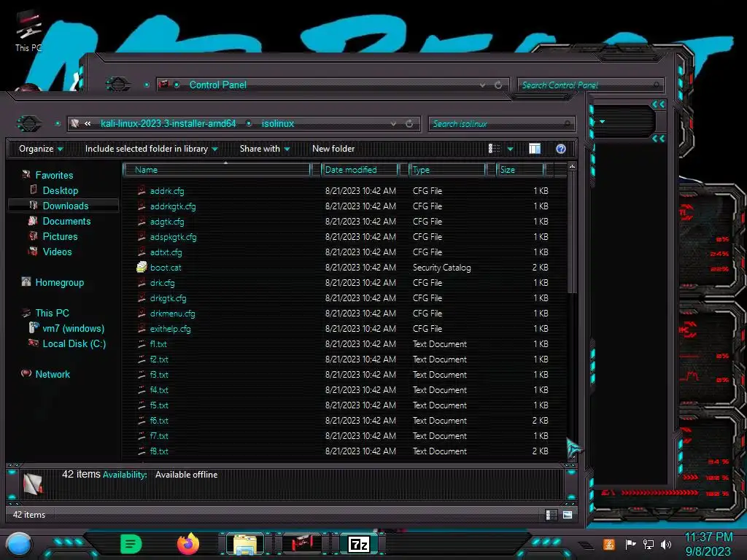Open Control Panel address history dropdown
The image size is (747, 560).
click(x=483, y=85)
